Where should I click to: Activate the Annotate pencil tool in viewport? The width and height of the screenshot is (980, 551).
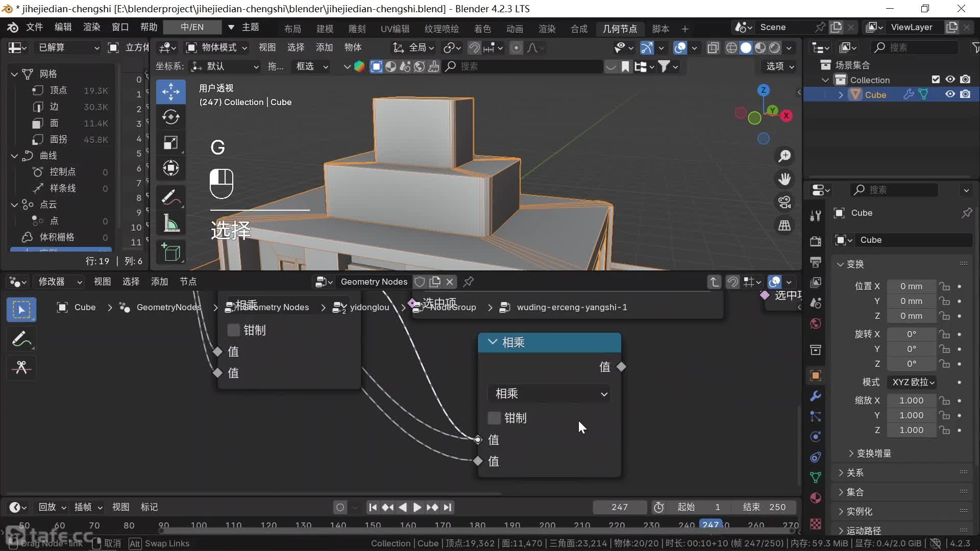click(170, 198)
